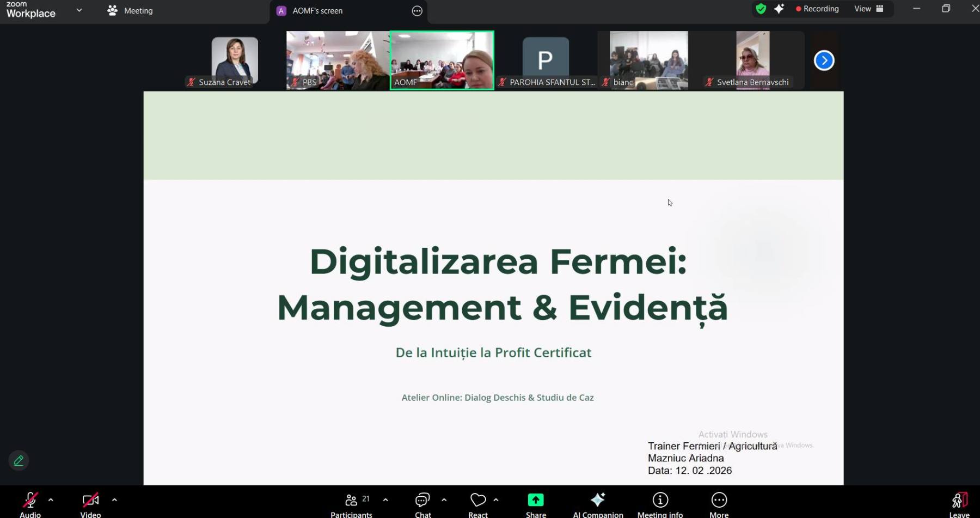Unmute the microphone Audio button
980x518 pixels.
tap(30, 504)
